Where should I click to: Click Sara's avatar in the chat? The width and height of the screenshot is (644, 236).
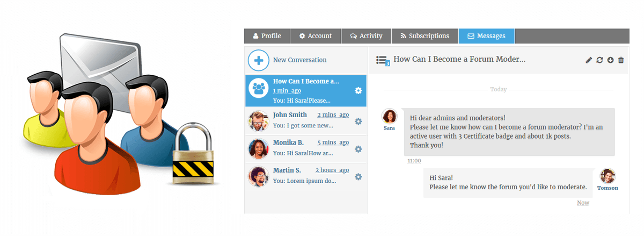tap(389, 116)
